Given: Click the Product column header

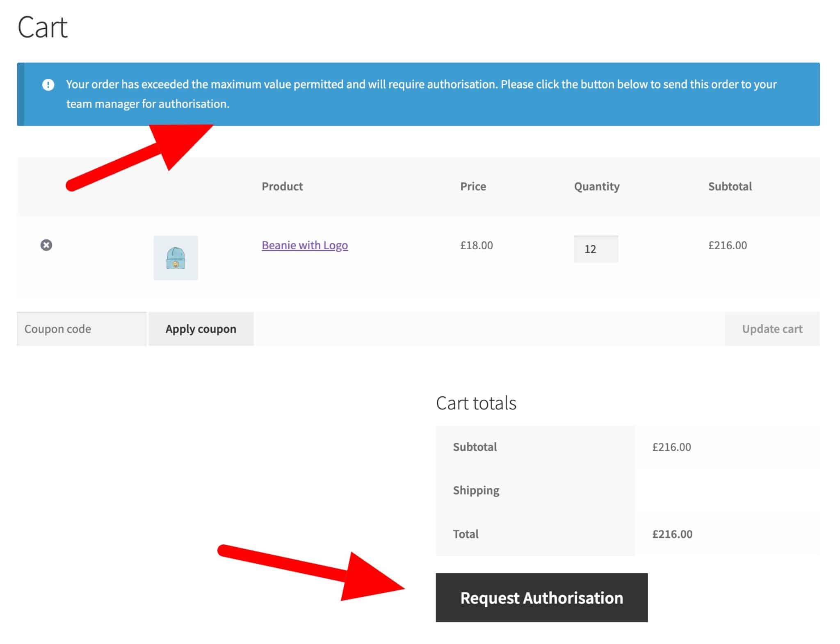Looking at the screenshot, I should [x=282, y=187].
